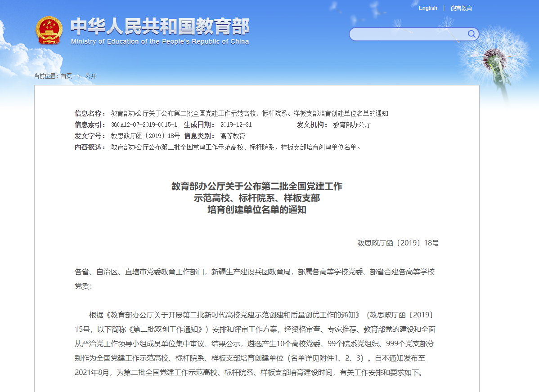Click the 发文机构 value 教育部办公厅

[x=352, y=125]
